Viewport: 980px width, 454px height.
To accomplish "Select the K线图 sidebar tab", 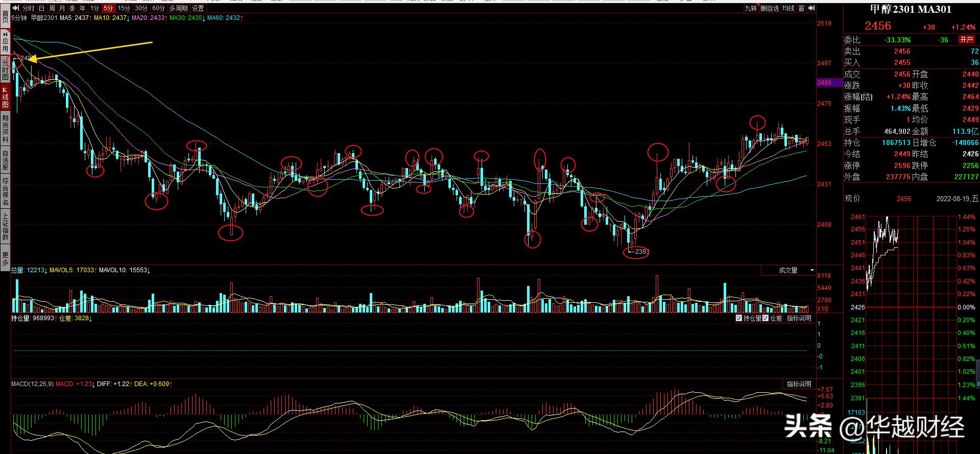I will point(6,97).
